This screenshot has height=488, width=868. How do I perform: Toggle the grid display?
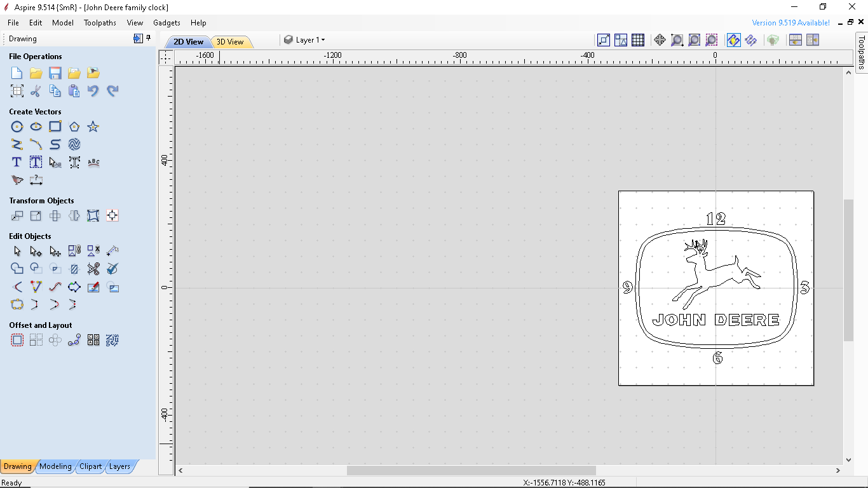638,39
